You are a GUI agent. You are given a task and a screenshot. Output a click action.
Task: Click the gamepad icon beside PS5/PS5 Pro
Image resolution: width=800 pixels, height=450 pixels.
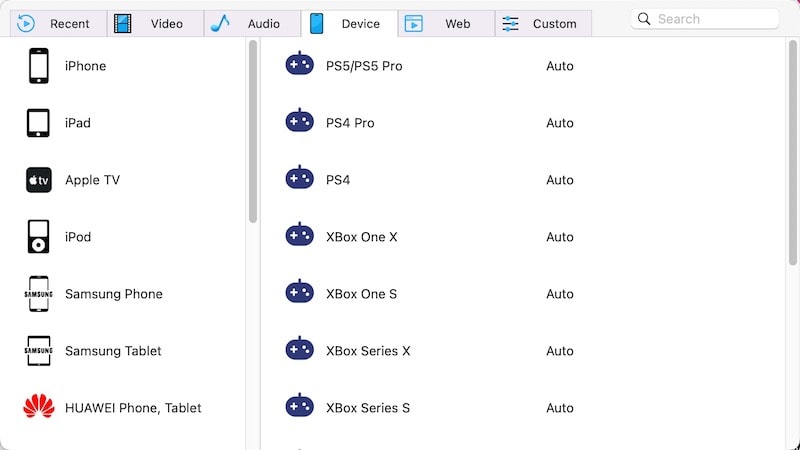pos(299,64)
